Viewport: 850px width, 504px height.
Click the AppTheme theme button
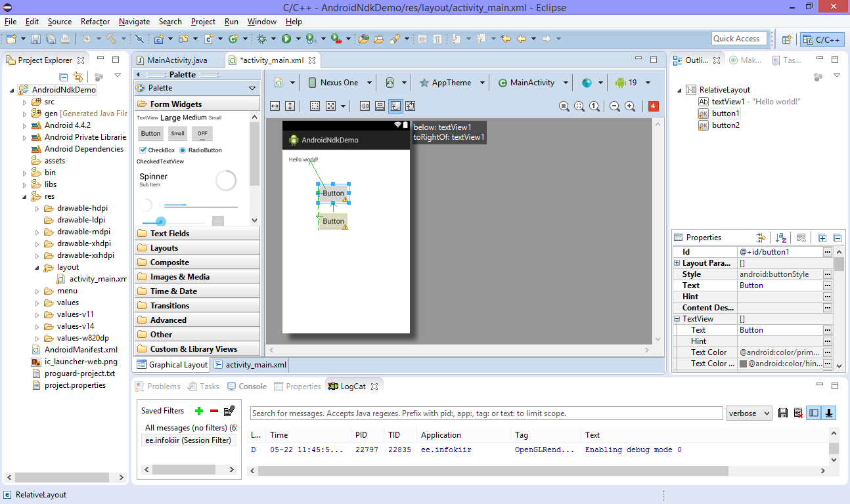point(451,83)
